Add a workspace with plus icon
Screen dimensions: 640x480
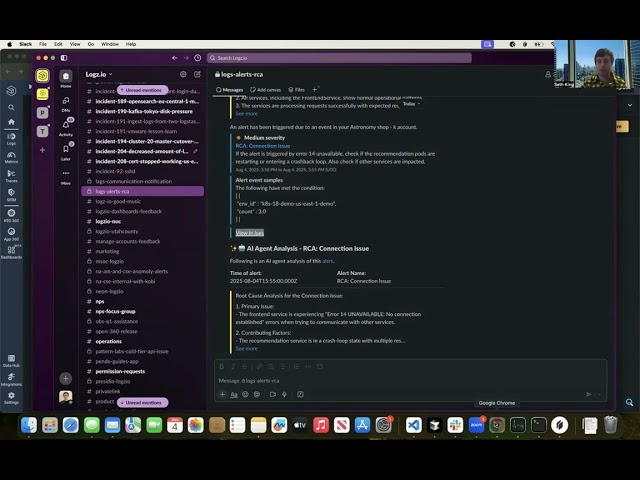pos(42,150)
